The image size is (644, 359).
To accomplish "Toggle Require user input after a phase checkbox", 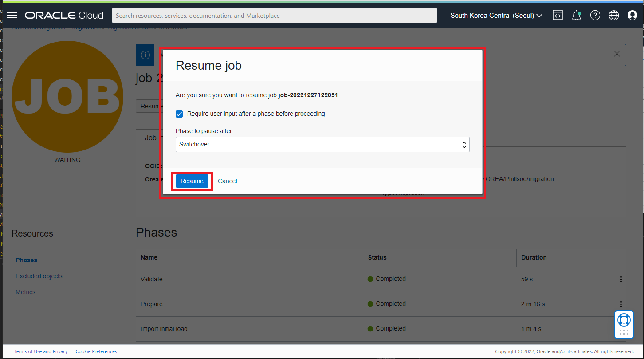I will coord(179,114).
